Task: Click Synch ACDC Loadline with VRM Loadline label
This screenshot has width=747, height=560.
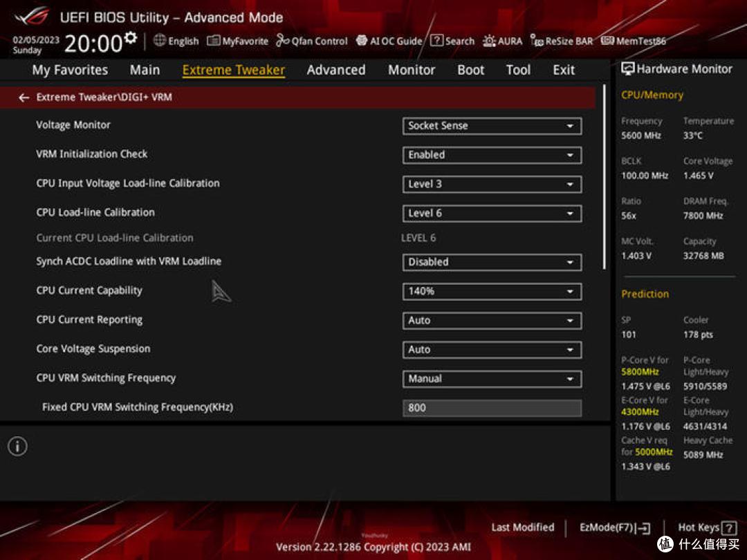Action: point(129,261)
